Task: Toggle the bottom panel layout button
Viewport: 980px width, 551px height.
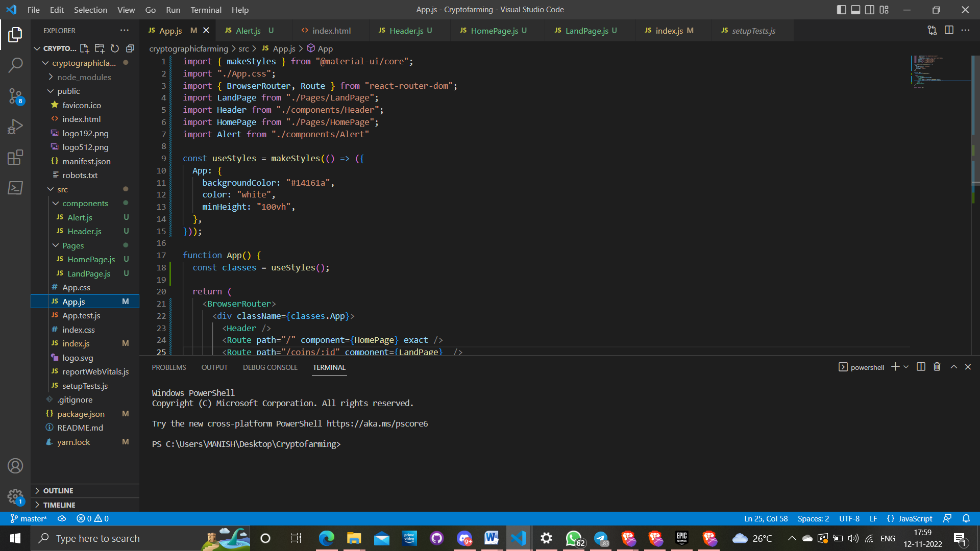Action: pyautogui.click(x=855, y=10)
